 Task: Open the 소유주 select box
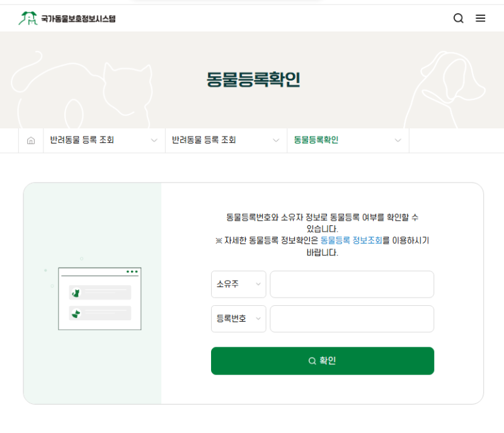(239, 284)
